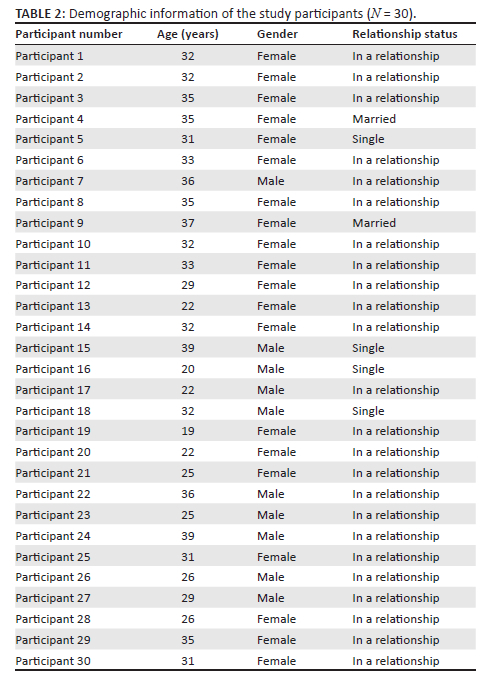Select the 'Female' cell for Participant 28
496x680 pixels.
[277, 619]
